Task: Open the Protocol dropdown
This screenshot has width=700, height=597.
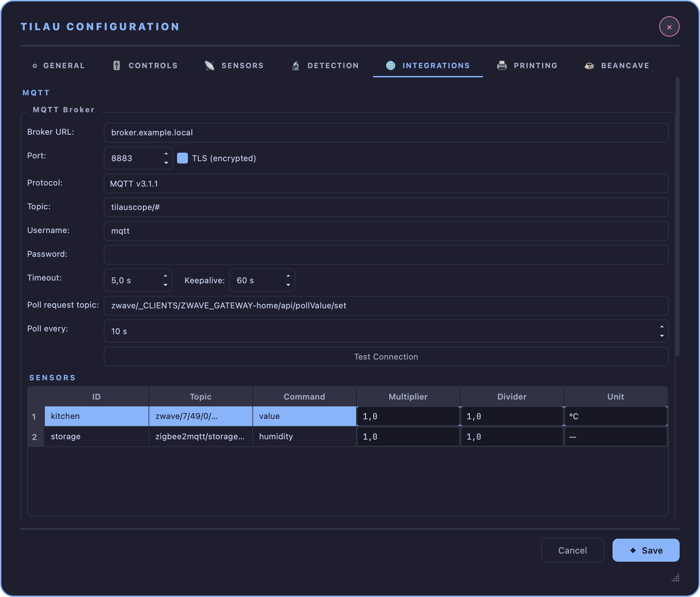Action: [x=386, y=184]
